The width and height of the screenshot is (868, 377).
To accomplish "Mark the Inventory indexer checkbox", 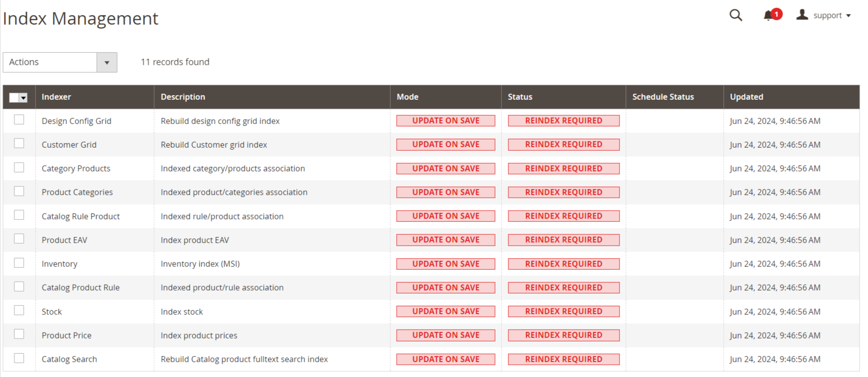I will (19, 263).
